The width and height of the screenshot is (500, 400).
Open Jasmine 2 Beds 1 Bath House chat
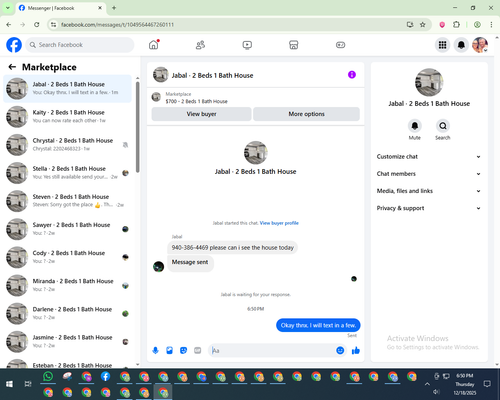(x=68, y=342)
